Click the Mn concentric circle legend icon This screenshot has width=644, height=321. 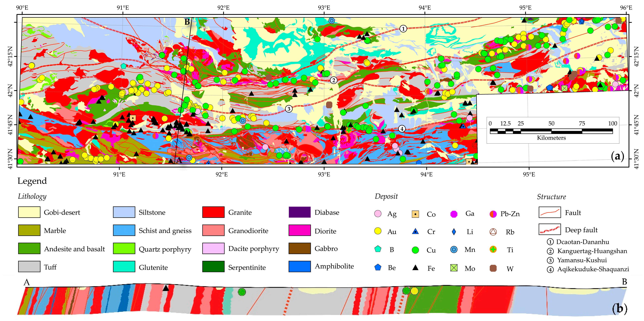pyautogui.click(x=454, y=250)
